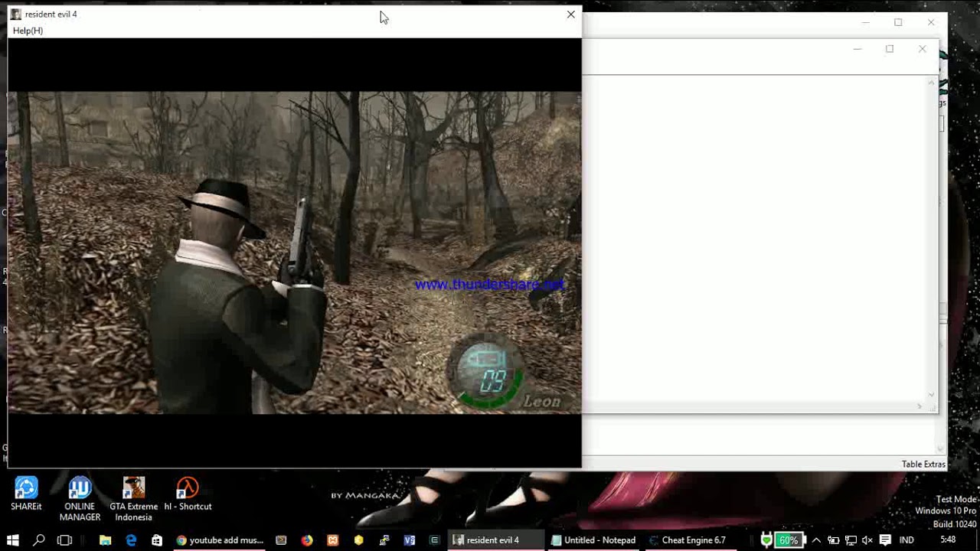Screen dimensions: 980x551
Task: Close the inner Cheat Engine window
Action: point(922,49)
